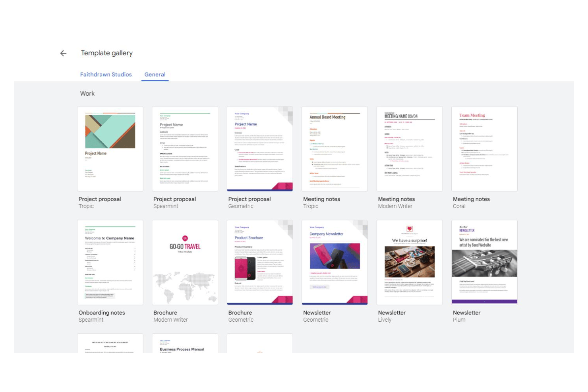
Task: Open the Brochure Geometric template thumbnail
Action: pos(260,263)
